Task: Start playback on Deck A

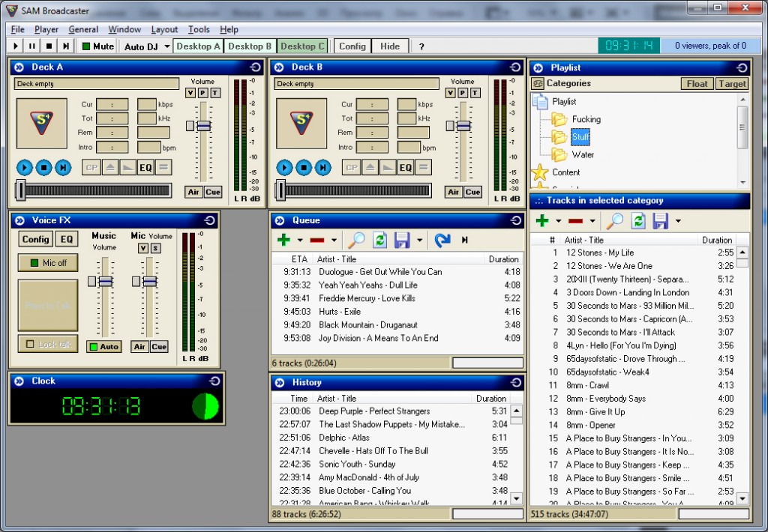Action: [x=25, y=167]
